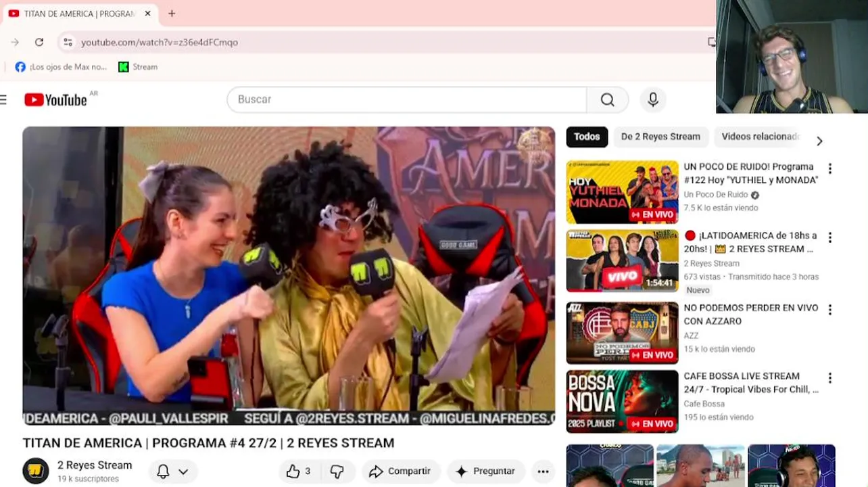Viewport: 868px width, 487px height.
Task: Open more actions ellipsis under the video
Action: (543, 471)
